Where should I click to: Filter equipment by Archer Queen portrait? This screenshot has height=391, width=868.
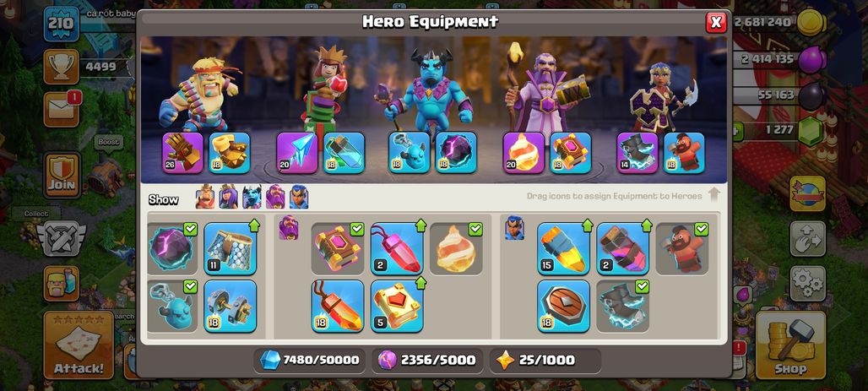pyautogui.click(x=228, y=197)
